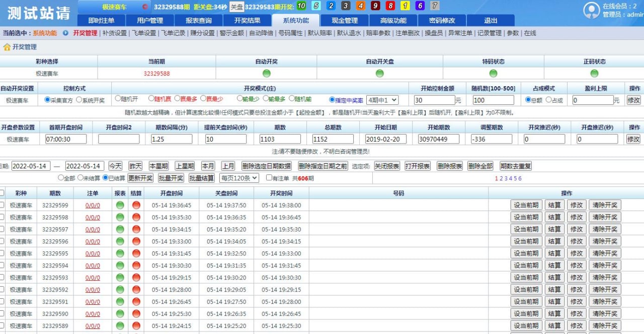Viewport: 644px width, 334px height.
Task: Click the green 正码状态 status light
Action: (594, 74)
